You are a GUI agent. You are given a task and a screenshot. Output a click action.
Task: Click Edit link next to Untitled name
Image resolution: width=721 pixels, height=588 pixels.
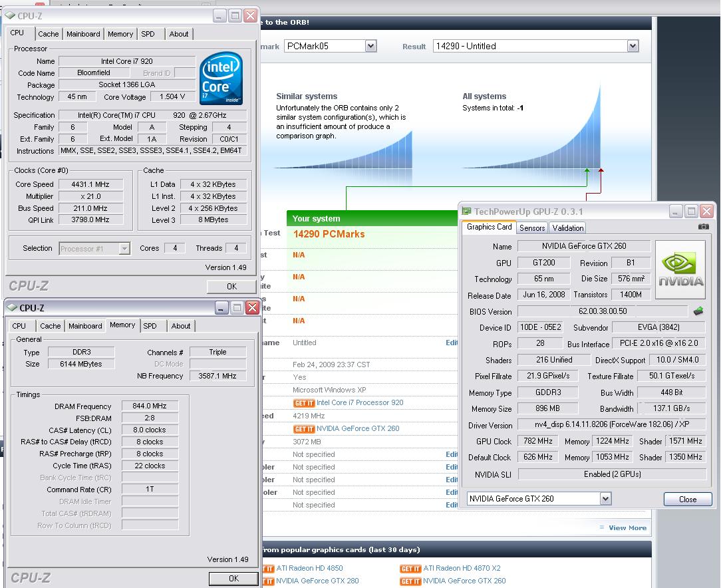[452, 343]
